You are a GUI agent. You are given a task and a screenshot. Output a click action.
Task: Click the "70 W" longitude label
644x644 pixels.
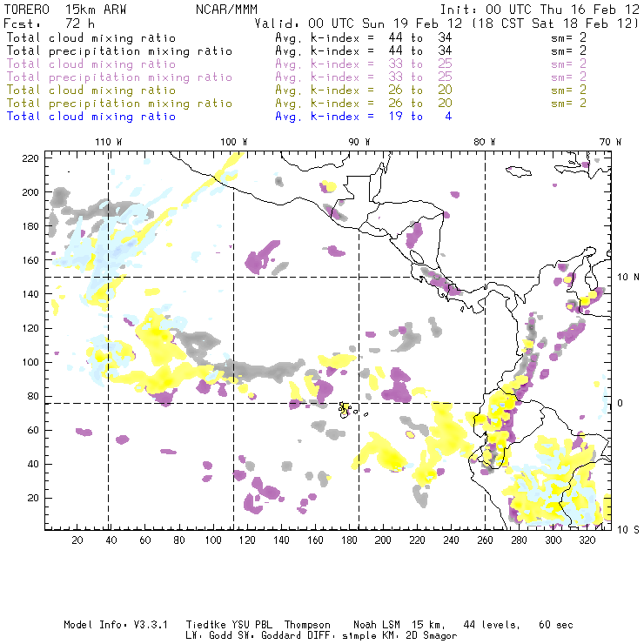tap(611, 141)
